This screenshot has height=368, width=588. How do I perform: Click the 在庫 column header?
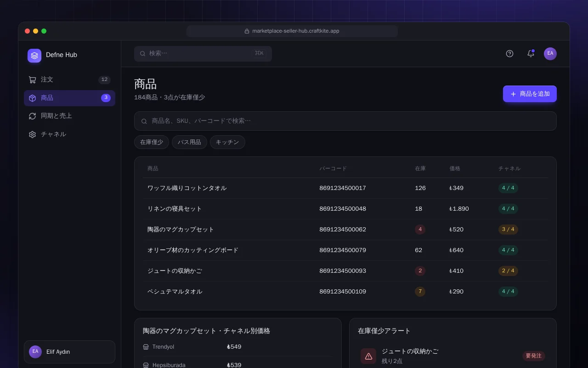(x=420, y=169)
